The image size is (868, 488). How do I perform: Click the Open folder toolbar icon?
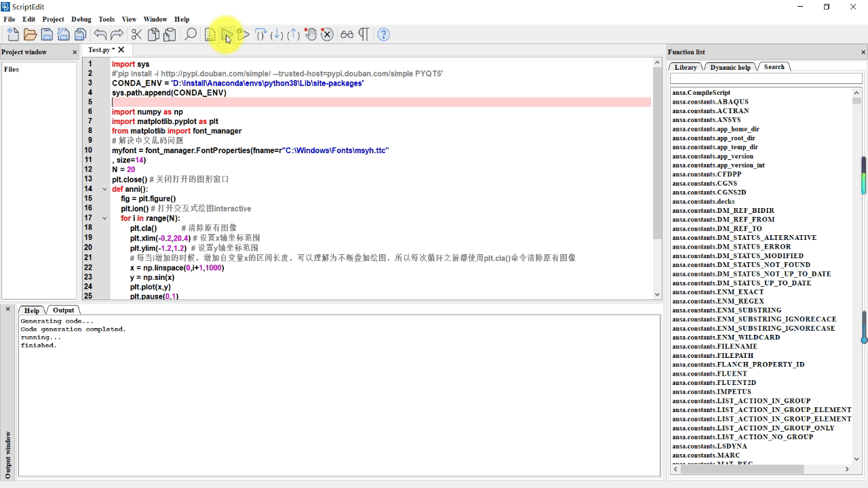point(30,35)
